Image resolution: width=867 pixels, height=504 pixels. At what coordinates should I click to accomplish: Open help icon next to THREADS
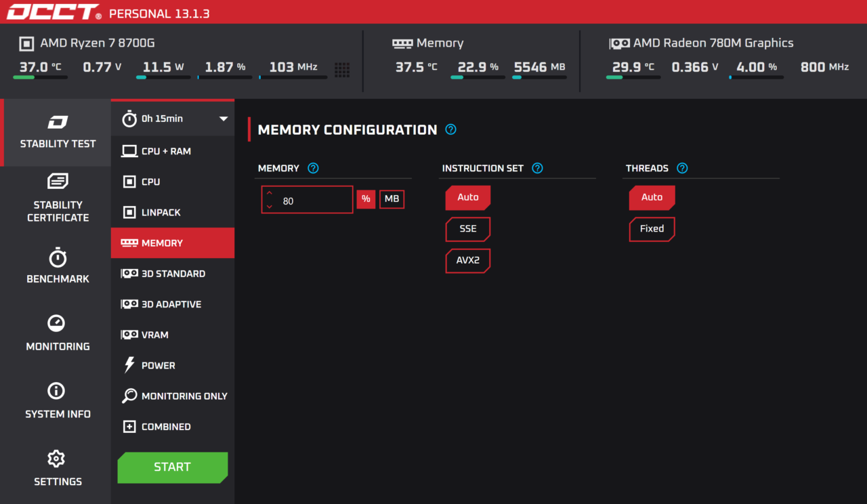(x=682, y=168)
